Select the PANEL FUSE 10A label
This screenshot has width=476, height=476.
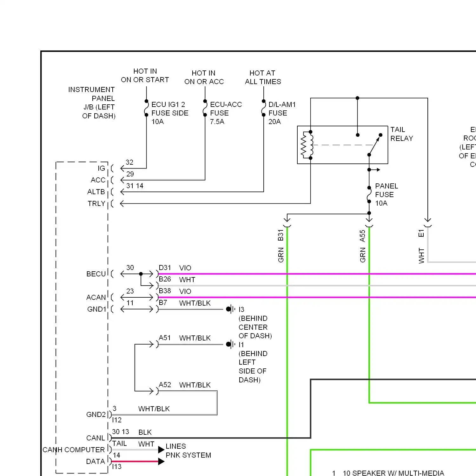coord(386,195)
